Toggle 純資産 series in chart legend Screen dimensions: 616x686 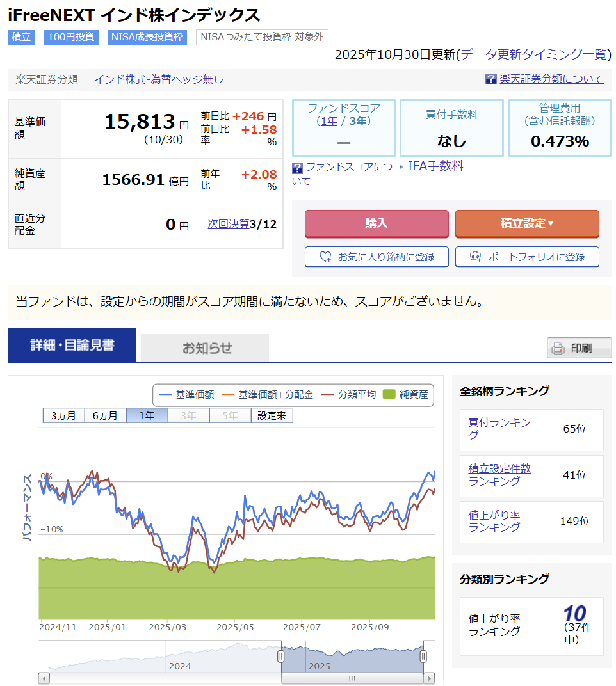pyautogui.click(x=405, y=395)
